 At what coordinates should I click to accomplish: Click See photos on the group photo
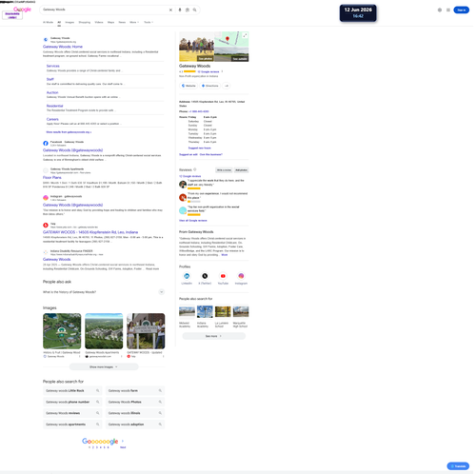coord(205,59)
